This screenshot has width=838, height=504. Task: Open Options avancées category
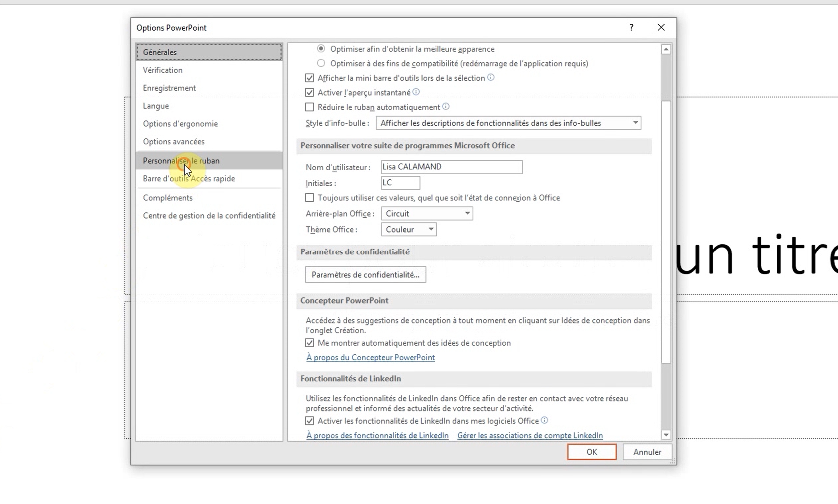pyautogui.click(x=209, y=141)
